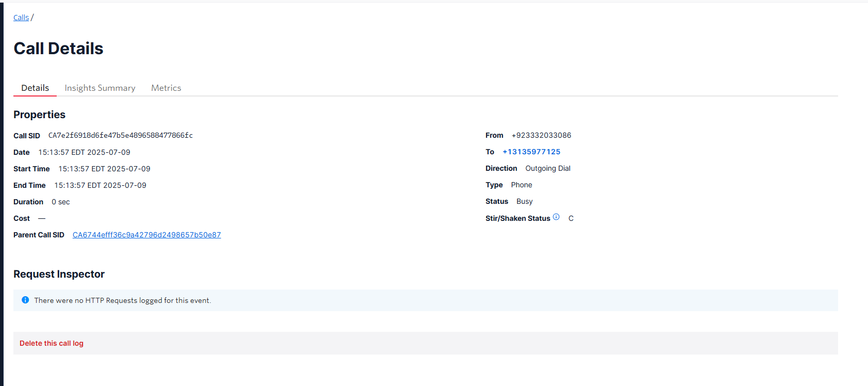Go back to Calls breadcrumb link
Image resolution: width=868 pixels, height=386 pixels.
[21, 18]
